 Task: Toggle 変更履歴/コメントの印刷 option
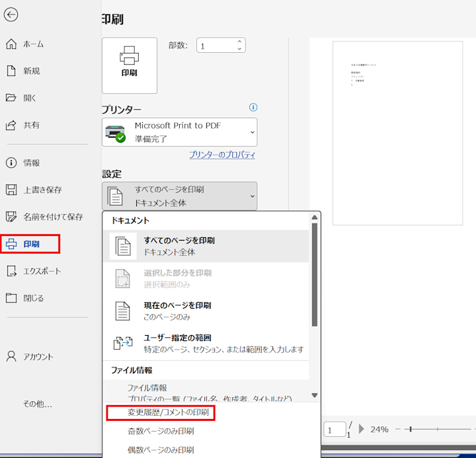click(x=168, y=412)
